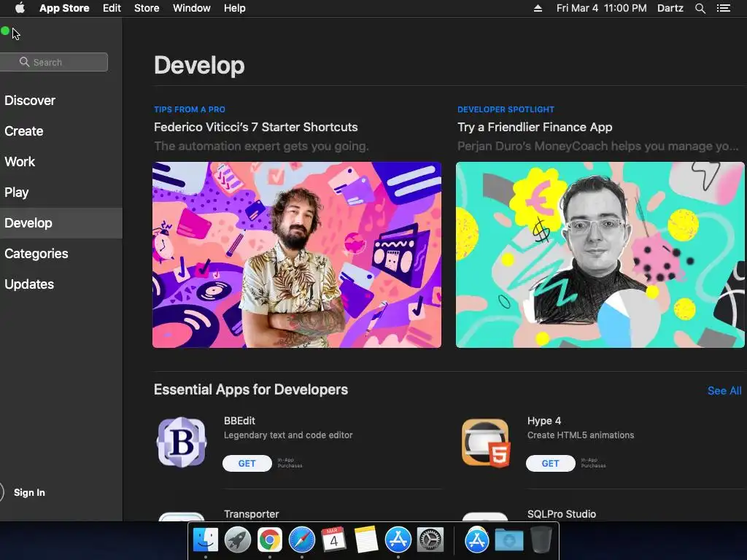
Task: Click the Dartz user name in menu bar
Action: (x=670, y=8)
